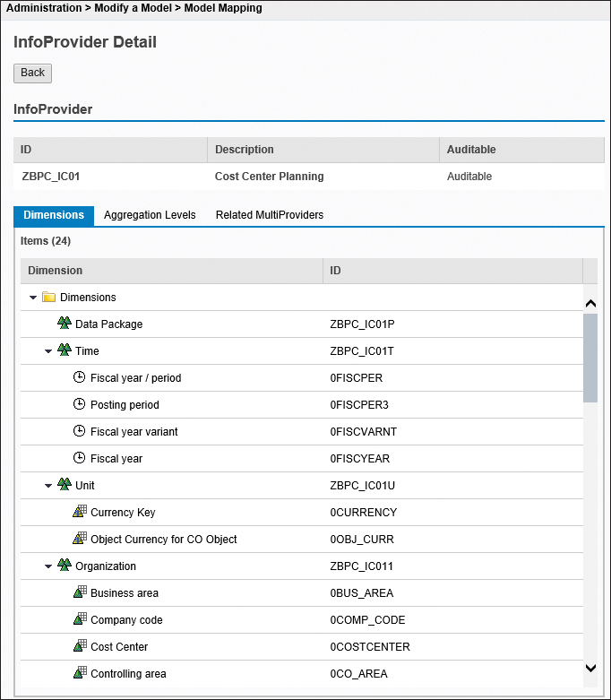Select the Data Package row label
Image resolution: width=611 pixels, height=700 pixels.
[x=109, y=324]
